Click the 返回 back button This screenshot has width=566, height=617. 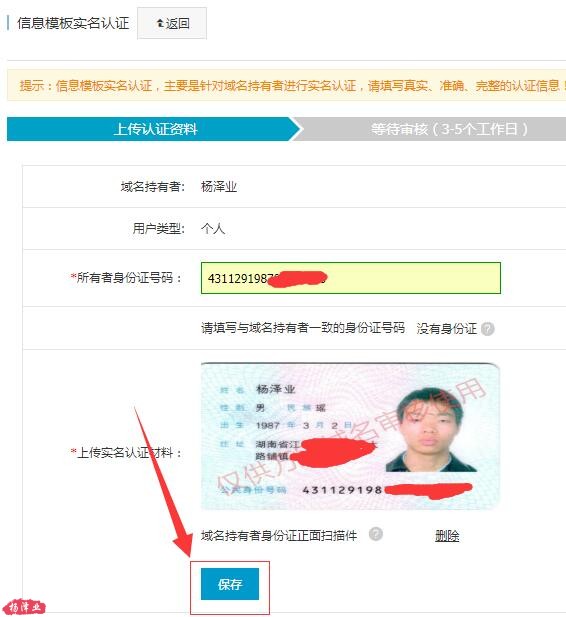click(x=172, y=23)
